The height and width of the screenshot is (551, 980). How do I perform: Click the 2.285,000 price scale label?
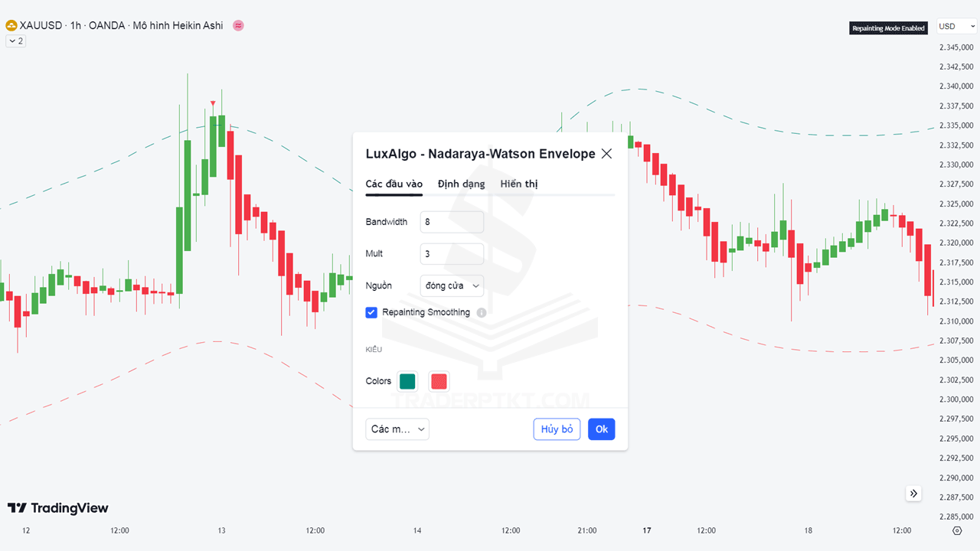coord(956,517)
